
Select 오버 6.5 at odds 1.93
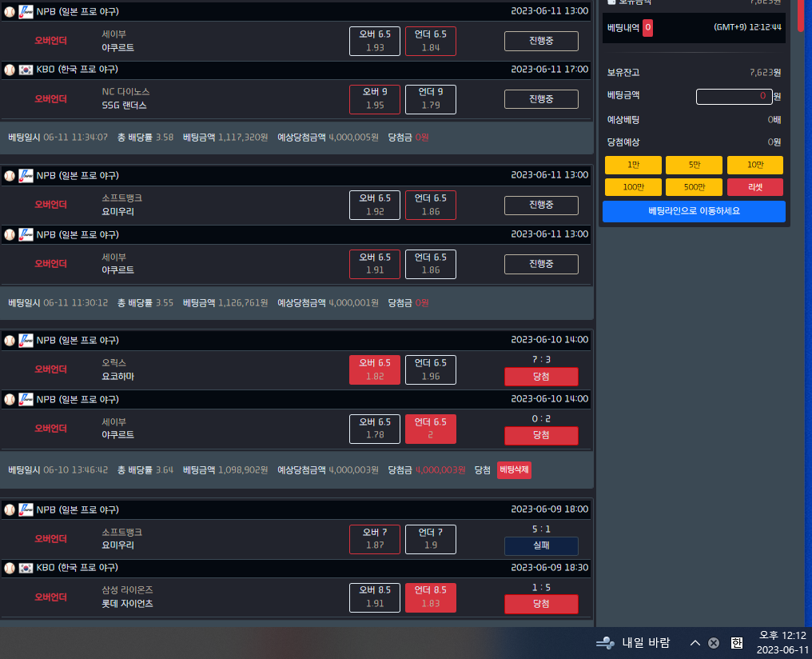375,41
